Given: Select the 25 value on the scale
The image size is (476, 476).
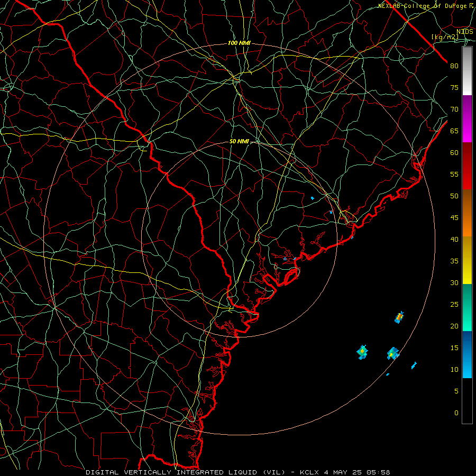Looking at the screenshot, I should coord(454,304).
